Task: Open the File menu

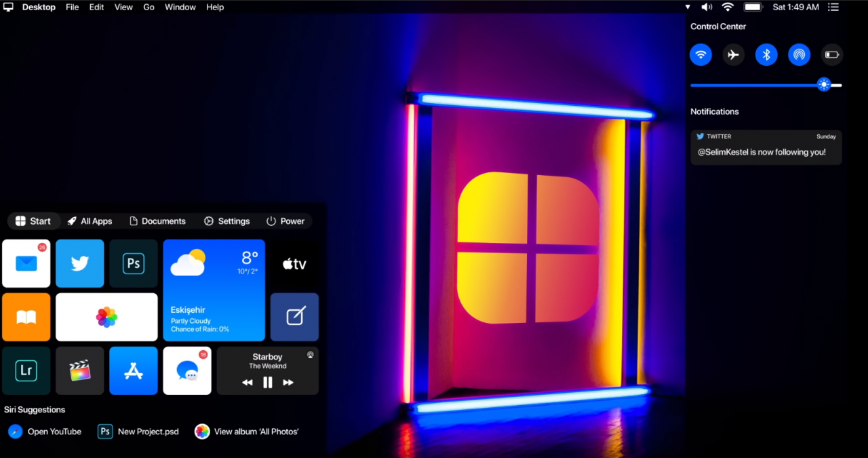Action: [x=73, y=7]
